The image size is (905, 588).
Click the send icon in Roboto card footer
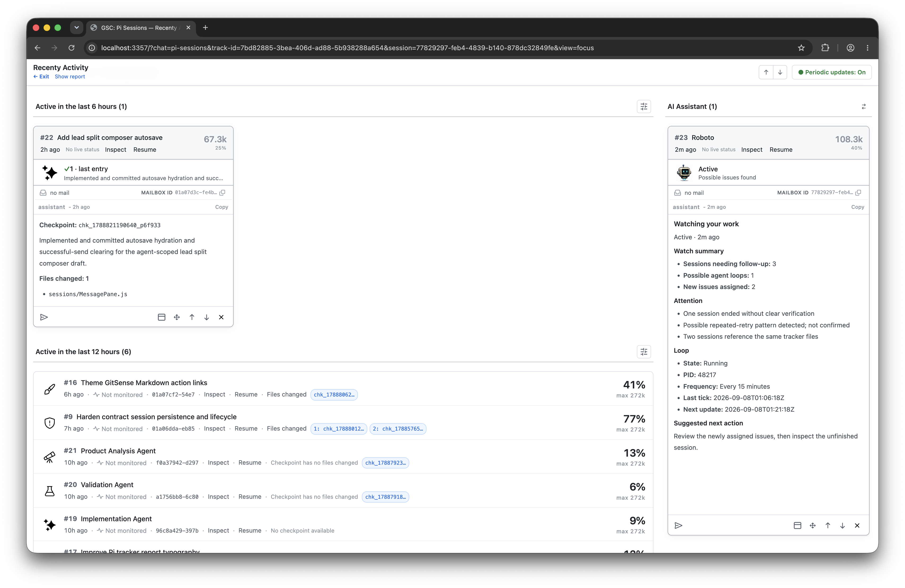[x=678, y=526]
